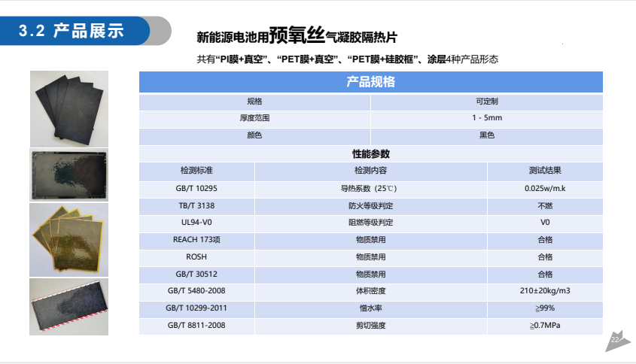Select the 210±20kg/m3 density result
636x364 pixels.
tap(545, 291)
